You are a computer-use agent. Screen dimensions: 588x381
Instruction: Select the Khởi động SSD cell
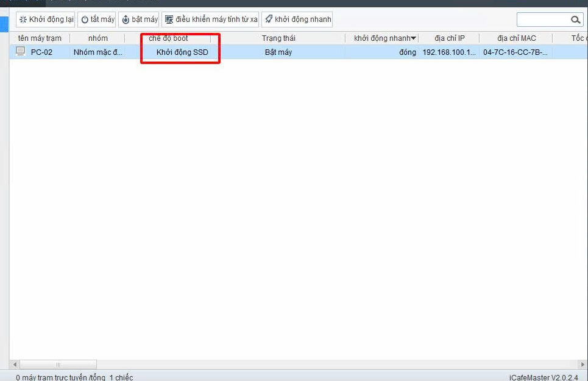point(182,52)
